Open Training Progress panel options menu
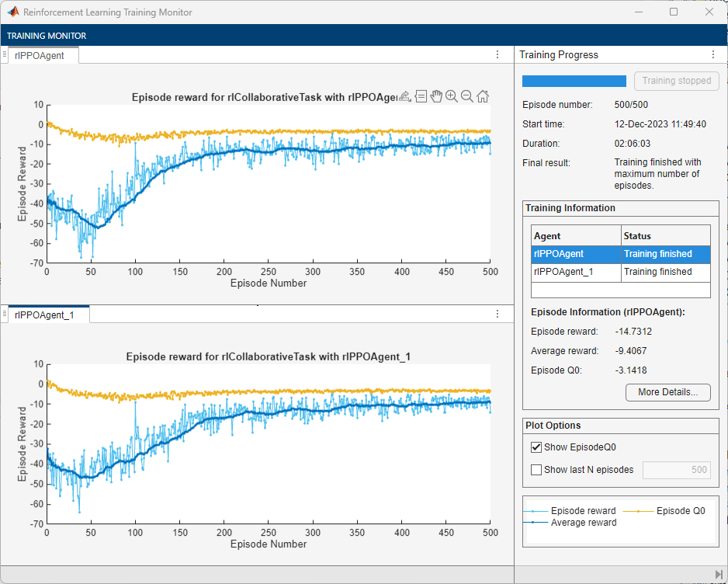 712,55
